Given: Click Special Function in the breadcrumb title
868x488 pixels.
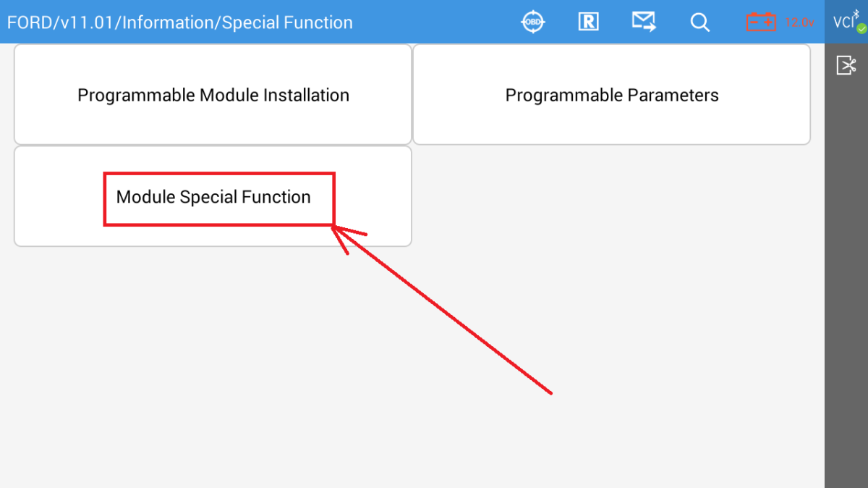Looking at the screenshot, I should point(287,22).
